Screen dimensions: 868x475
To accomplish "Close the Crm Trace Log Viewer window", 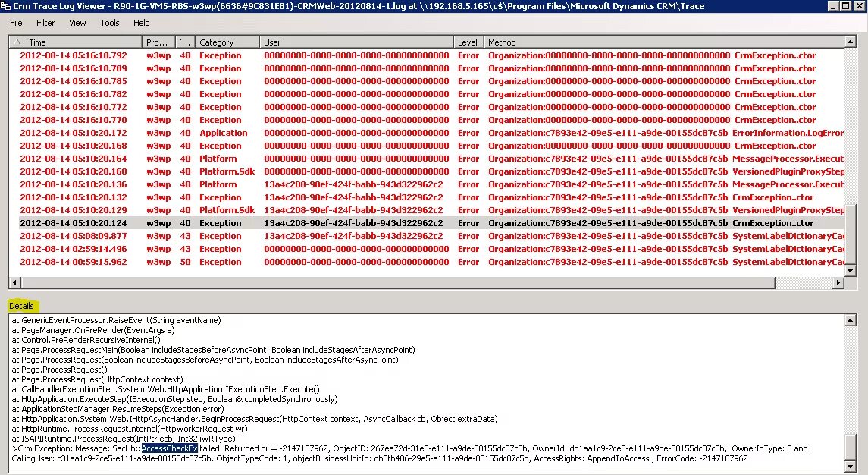I will [859, 6].
